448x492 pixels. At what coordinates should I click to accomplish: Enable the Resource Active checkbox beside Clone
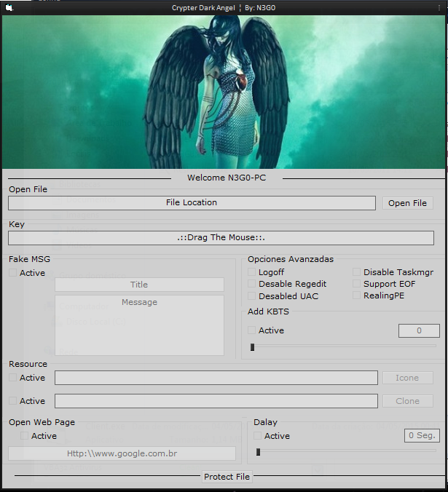[12, 400]
